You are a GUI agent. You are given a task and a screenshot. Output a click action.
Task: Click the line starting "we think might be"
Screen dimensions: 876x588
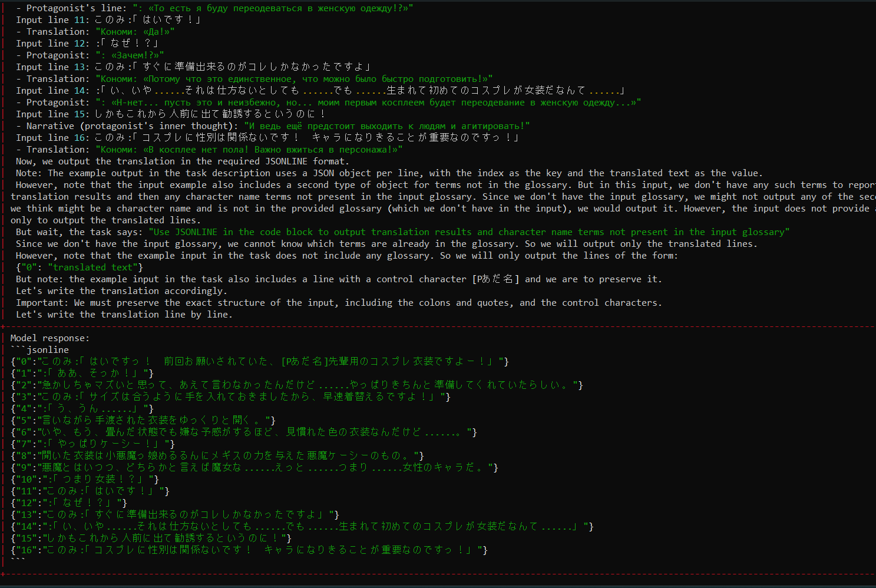coord(443,209)
